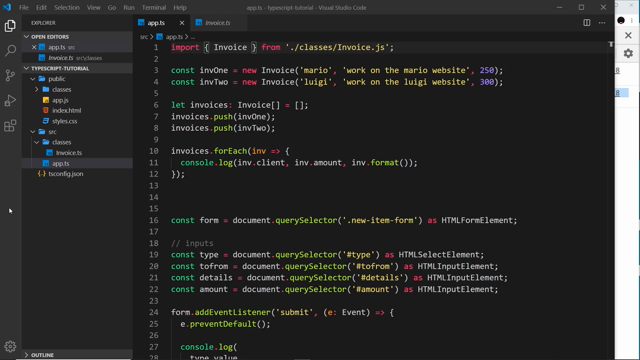Screen dimensions: 640x360
Task: Open the Go menu
Action: coord(112,7)
